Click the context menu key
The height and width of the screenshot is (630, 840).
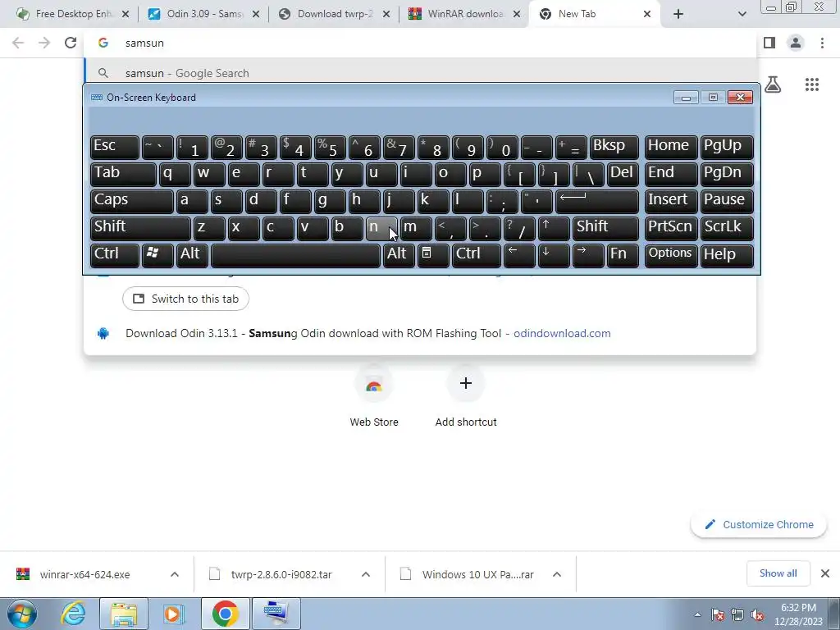tap(433, 254)
